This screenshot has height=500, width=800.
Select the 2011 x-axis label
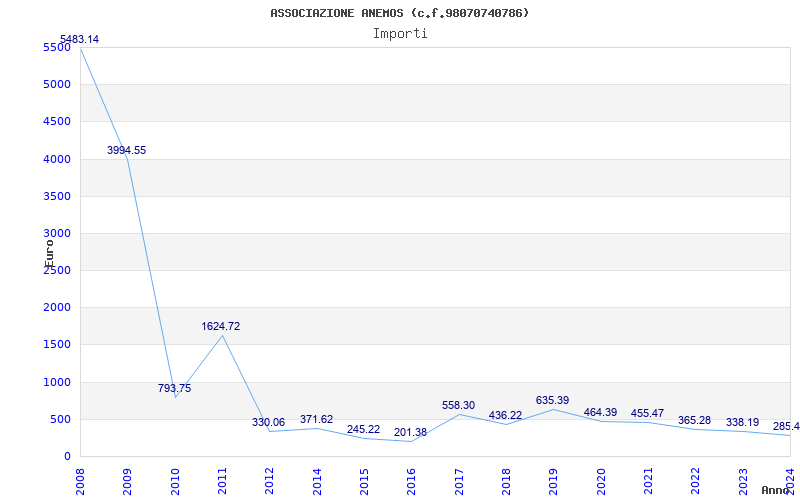coord(222,481)
